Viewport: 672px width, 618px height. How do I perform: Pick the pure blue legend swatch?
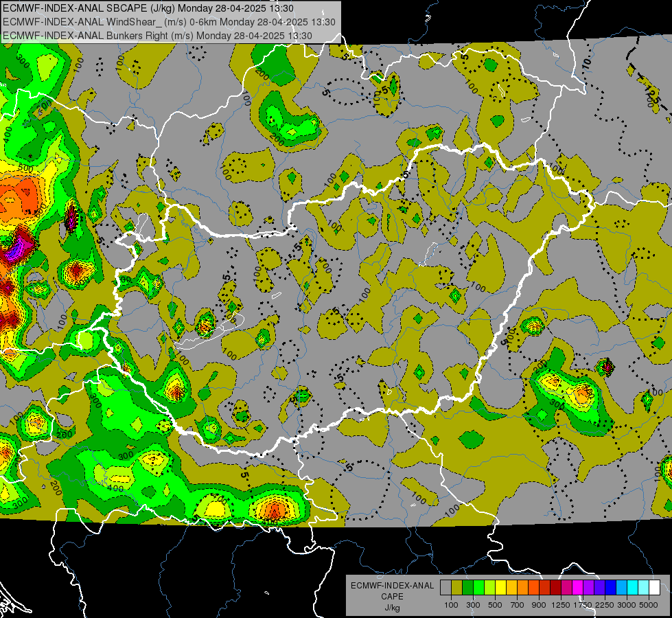pyautogui.click(x=611, y=588)
